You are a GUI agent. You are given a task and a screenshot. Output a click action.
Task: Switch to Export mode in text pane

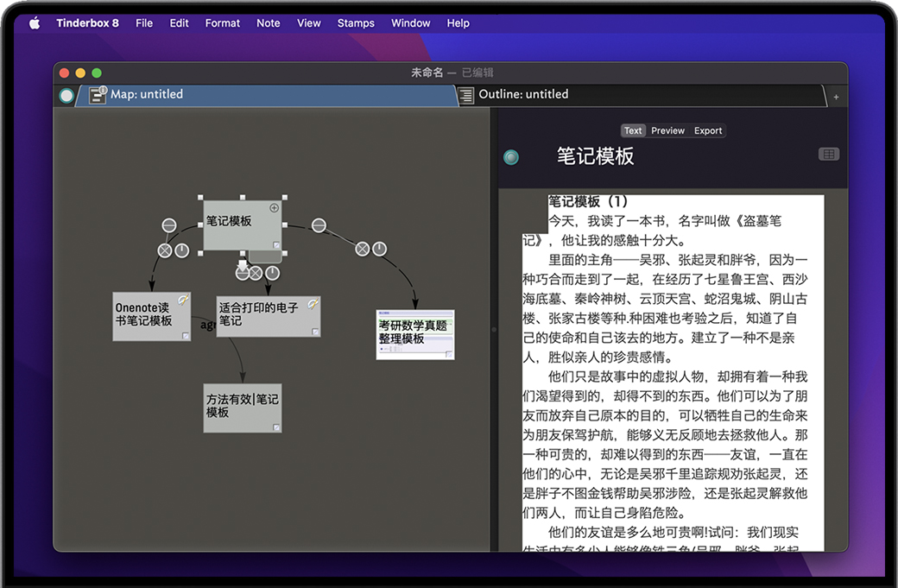[x=708, y=130]
